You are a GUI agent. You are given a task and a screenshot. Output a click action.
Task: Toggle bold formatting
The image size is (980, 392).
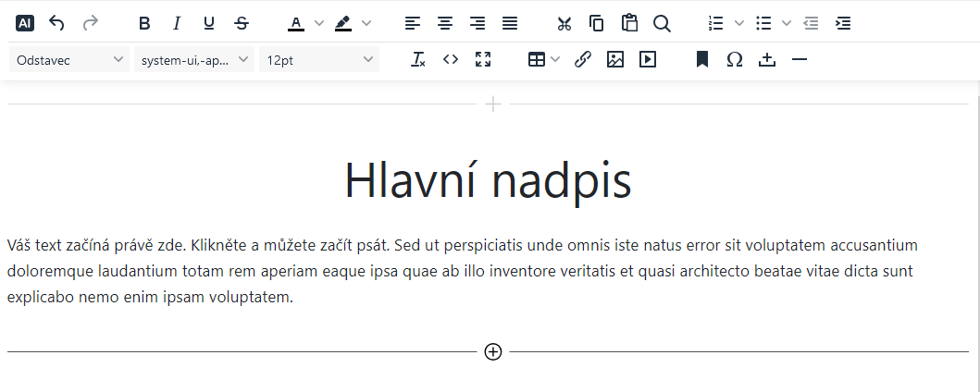point(144,23)
